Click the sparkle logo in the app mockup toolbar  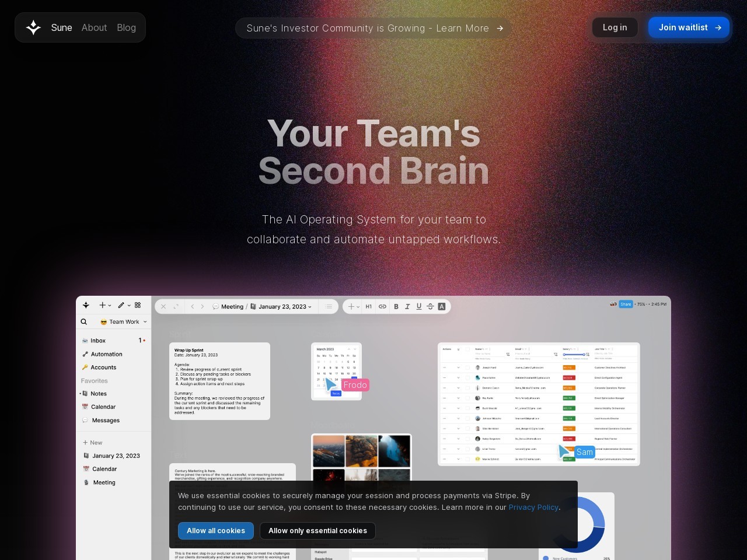click(x=86, y=305)
